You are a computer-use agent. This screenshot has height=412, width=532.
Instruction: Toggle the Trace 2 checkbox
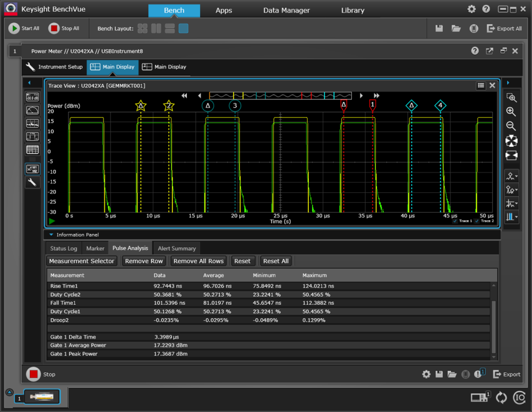pyautogui.click(x=477, y=221)
